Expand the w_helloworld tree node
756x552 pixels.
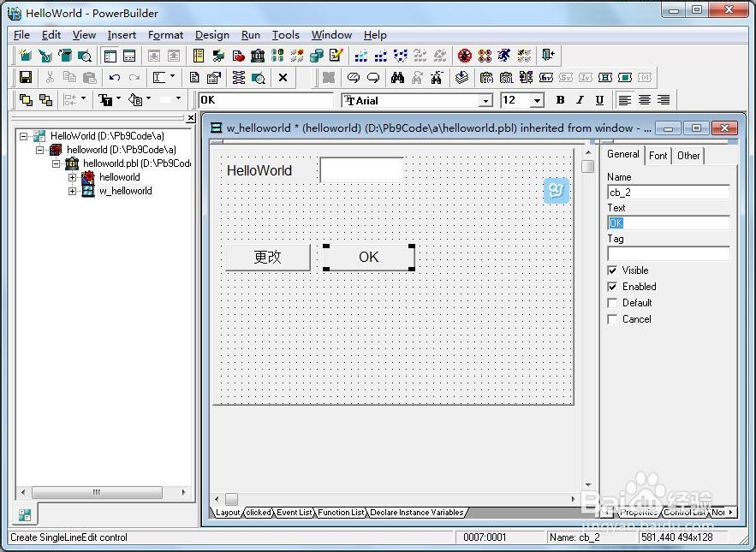pyautogui.click(x=72, y=192)
